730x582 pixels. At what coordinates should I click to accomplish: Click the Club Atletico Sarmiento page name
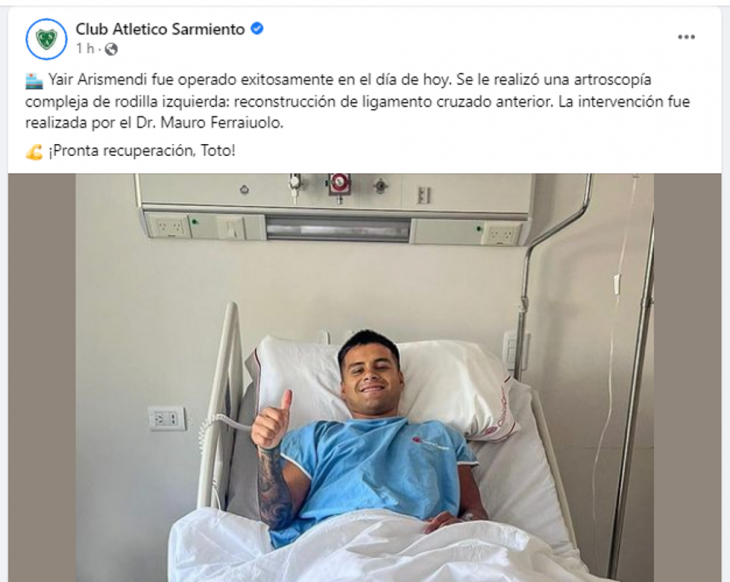pos(160,29)
